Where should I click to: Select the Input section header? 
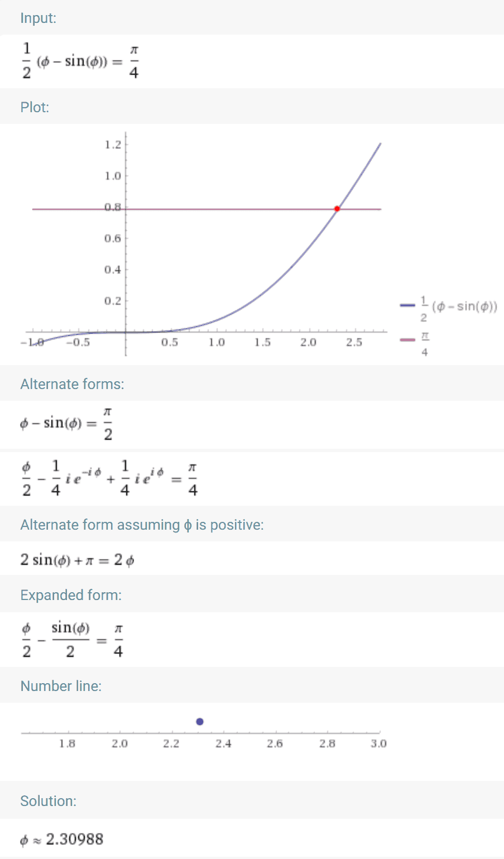tap(38, 18)
